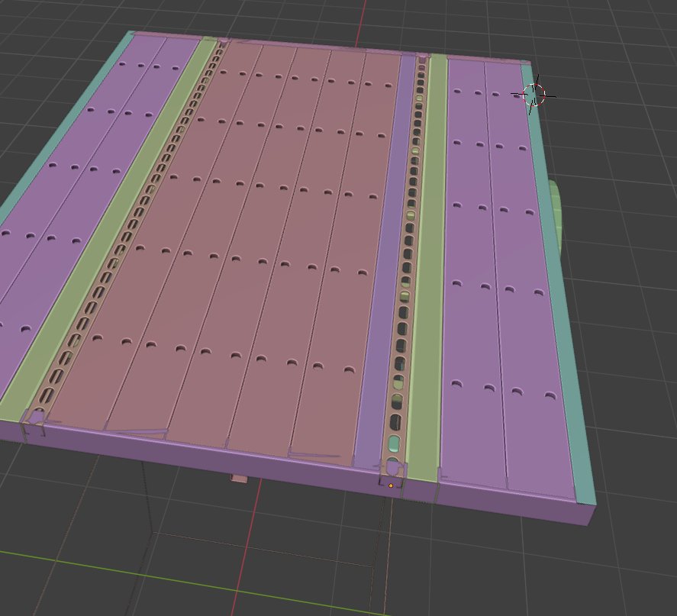Select the light green object protruding behind platform
The height and width of the screenshot is (616, 677).
[555, 219]
